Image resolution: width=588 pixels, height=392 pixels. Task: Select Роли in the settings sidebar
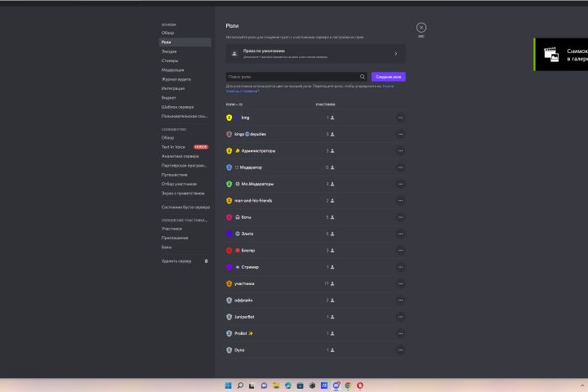pyautogui.click(x=185, y=42)
